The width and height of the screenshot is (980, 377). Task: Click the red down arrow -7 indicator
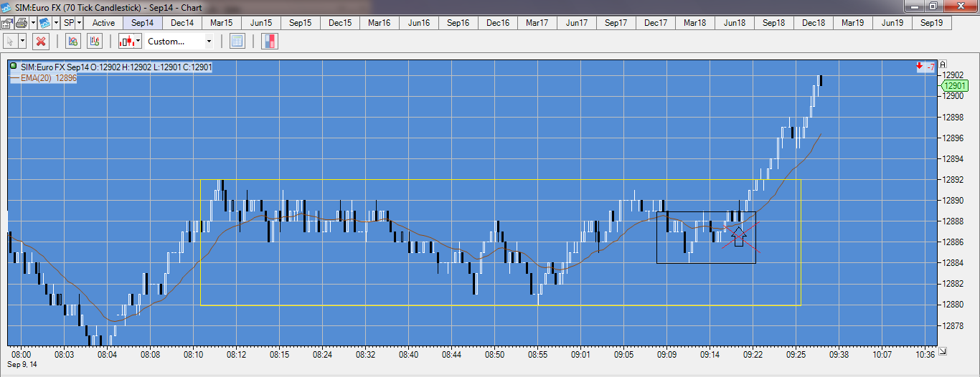925,67
